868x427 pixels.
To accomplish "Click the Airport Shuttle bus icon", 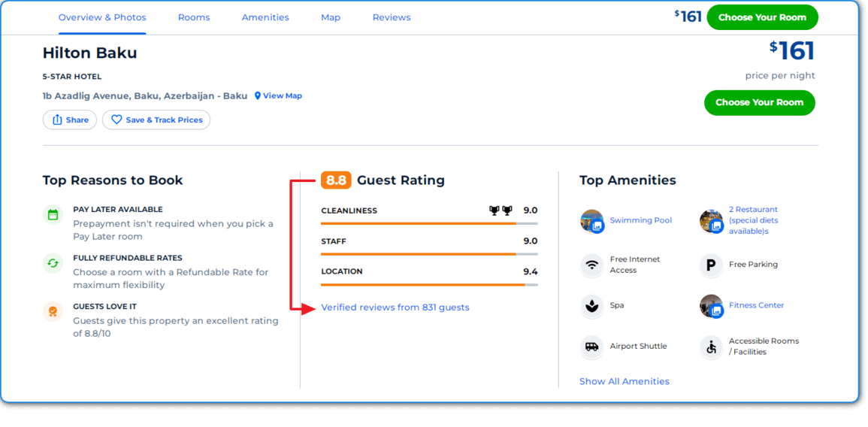I will tap(592, 347).
